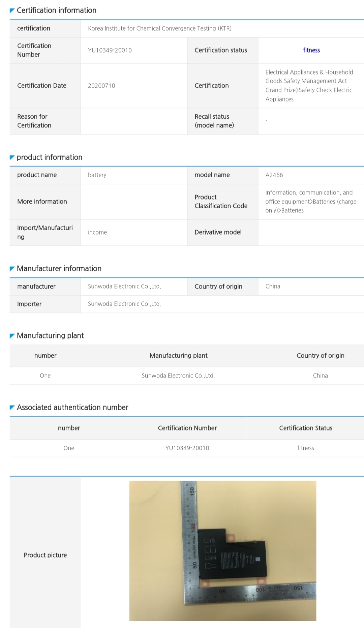Click importer value Sunwoda Electronic Co.,Ltd.

click(124, 304)
